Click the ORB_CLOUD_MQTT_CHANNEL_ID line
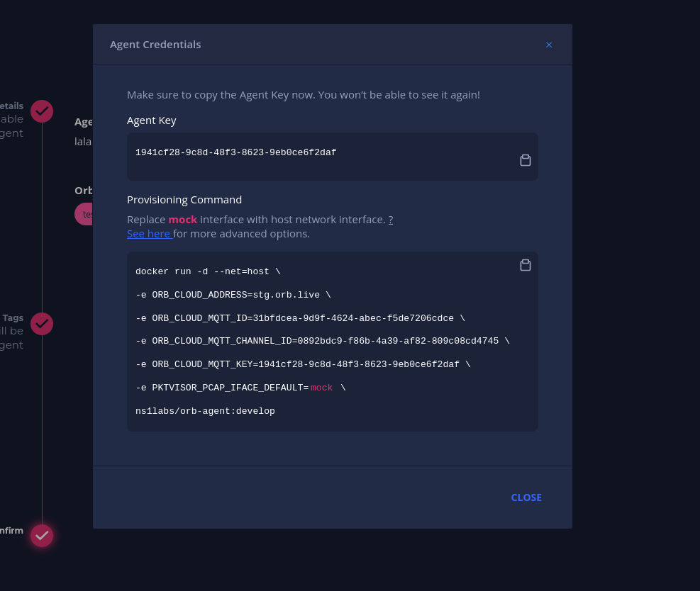This screenshot has width=700, height=591. 322,341
